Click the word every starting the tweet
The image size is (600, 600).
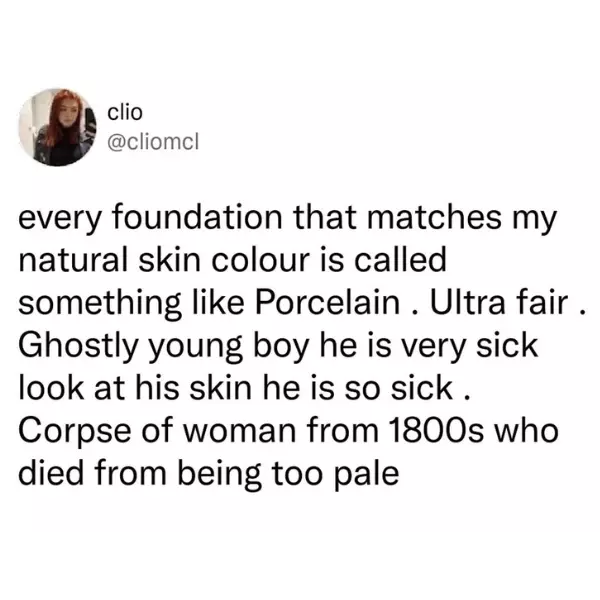[x=60, y=219]
